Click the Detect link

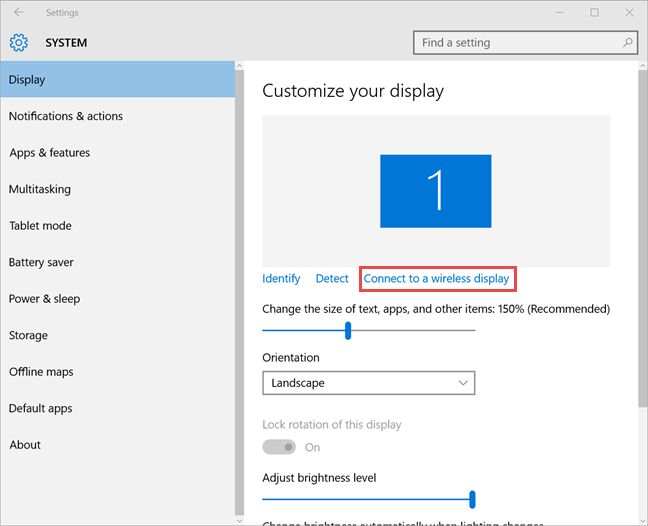[332, 278]
